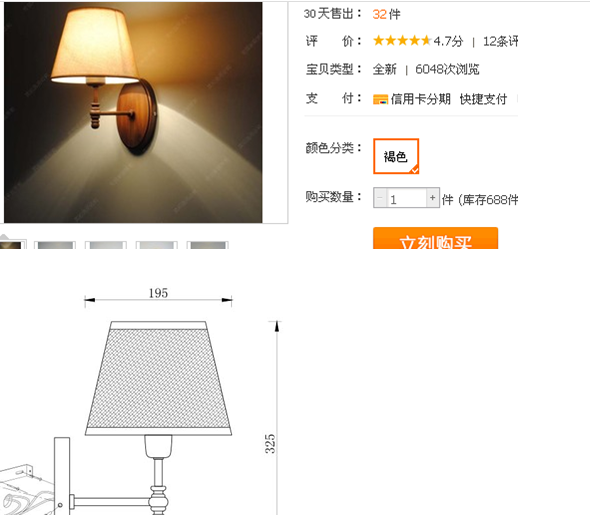Viewport: 590px width, 515px height.
Task: Increase quantity with the plus button
Action: [433, 197]
